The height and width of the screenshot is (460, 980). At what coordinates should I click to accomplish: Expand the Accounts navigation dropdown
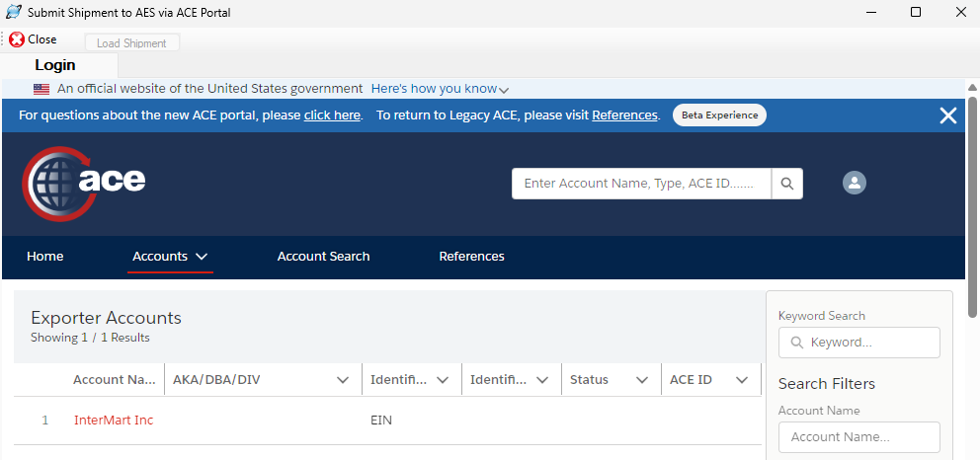202,257
